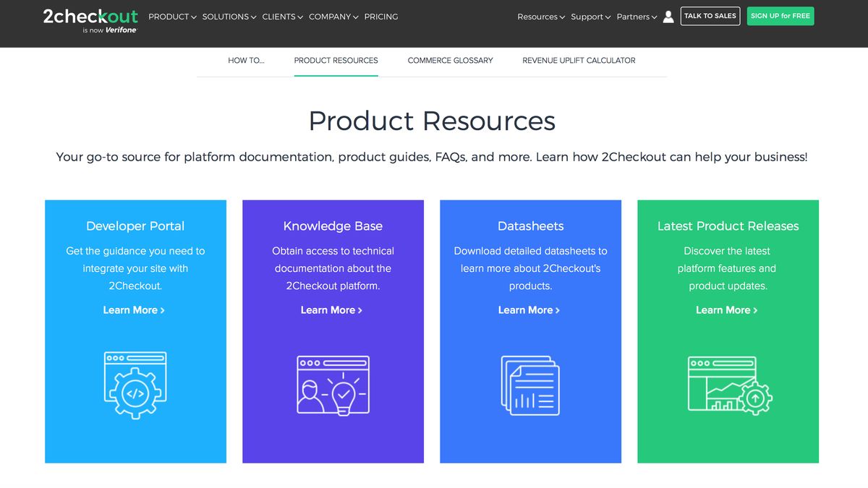Click the 2Checkout logo
Viewport: 868px width, 488px height.
click(x=90, y=16)
